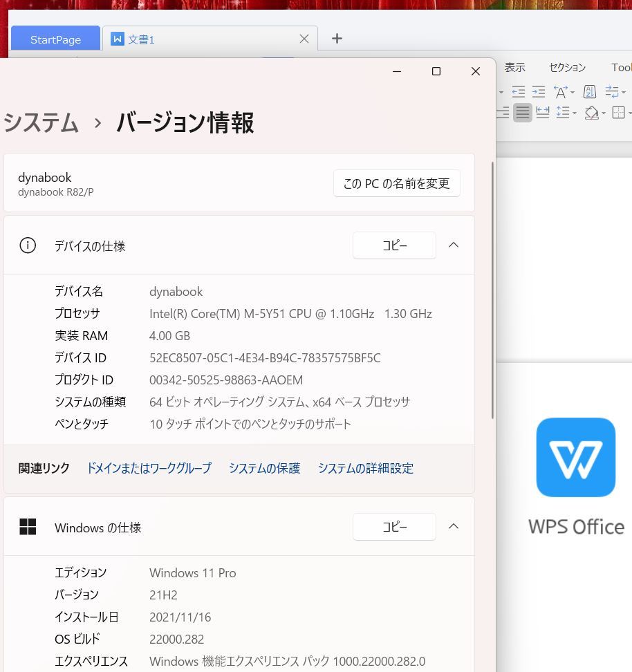Viewport: 632px width, 672px height.
Task: Click the A-Z sort icon in WPS
Action: pyautogui.click(x=590, y=92)
